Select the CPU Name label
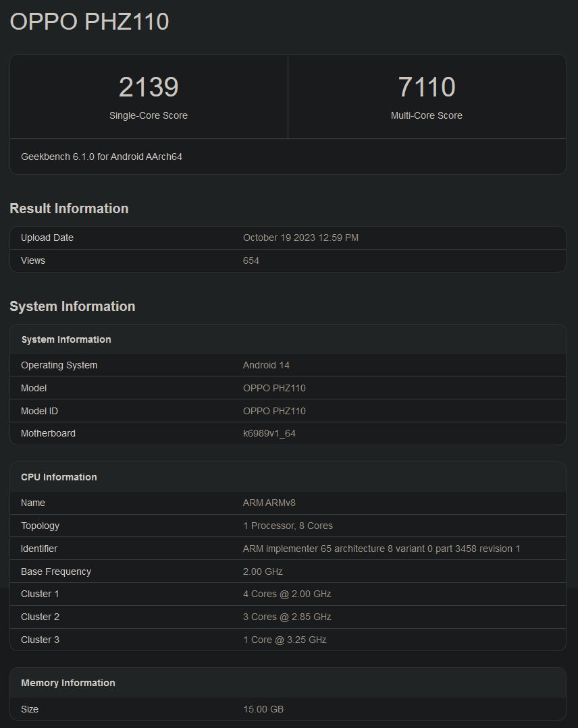The height and width of the screenshot is (728, 578). pos(33,503)
